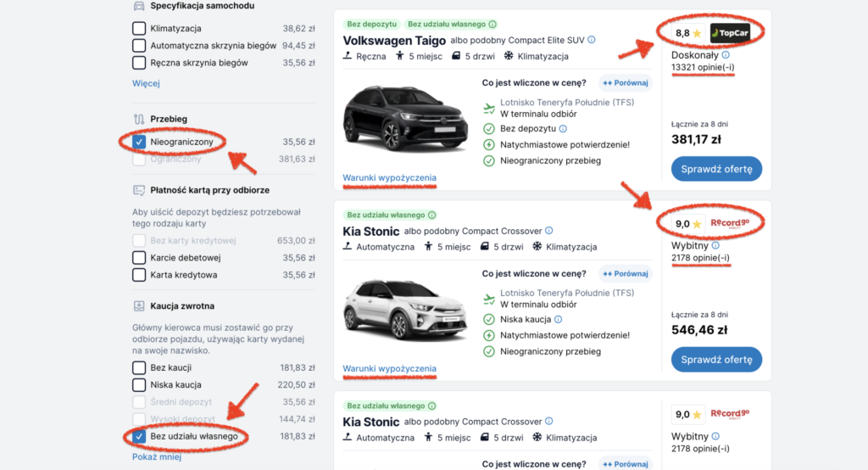Click Porównaj on 546,46 zł Kia Stonic card
The image size is (868, 470).
coord(626,273)
